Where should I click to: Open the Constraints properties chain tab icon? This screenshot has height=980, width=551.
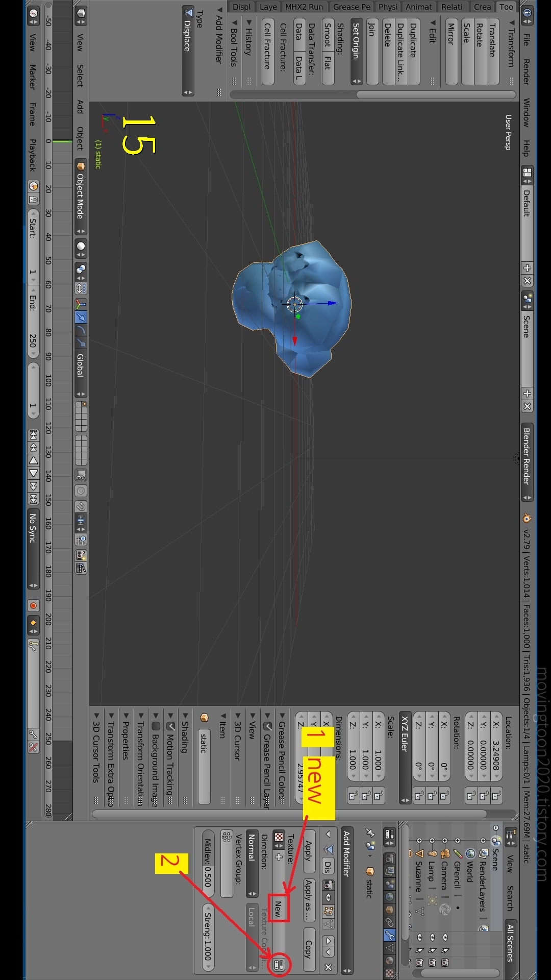point(389,922)
